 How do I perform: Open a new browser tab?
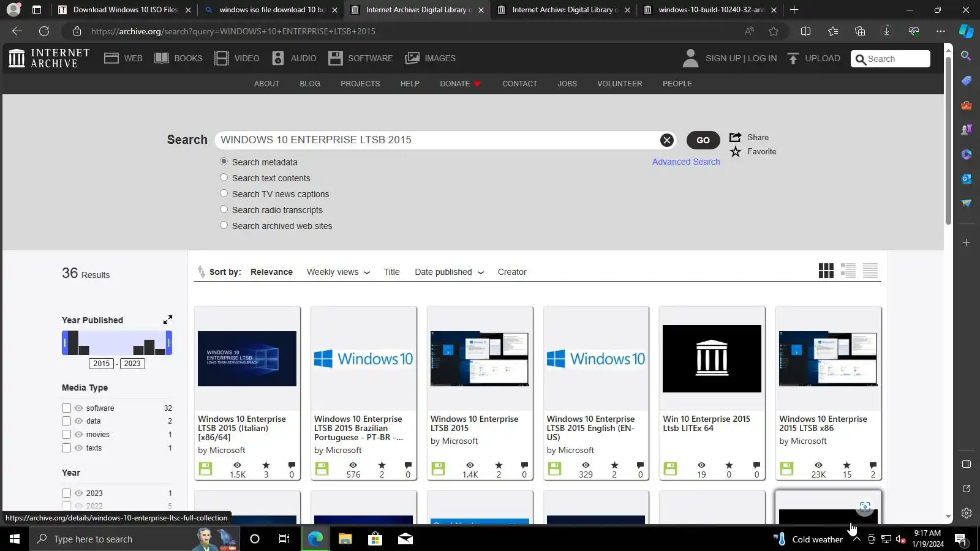pos(794,10)
